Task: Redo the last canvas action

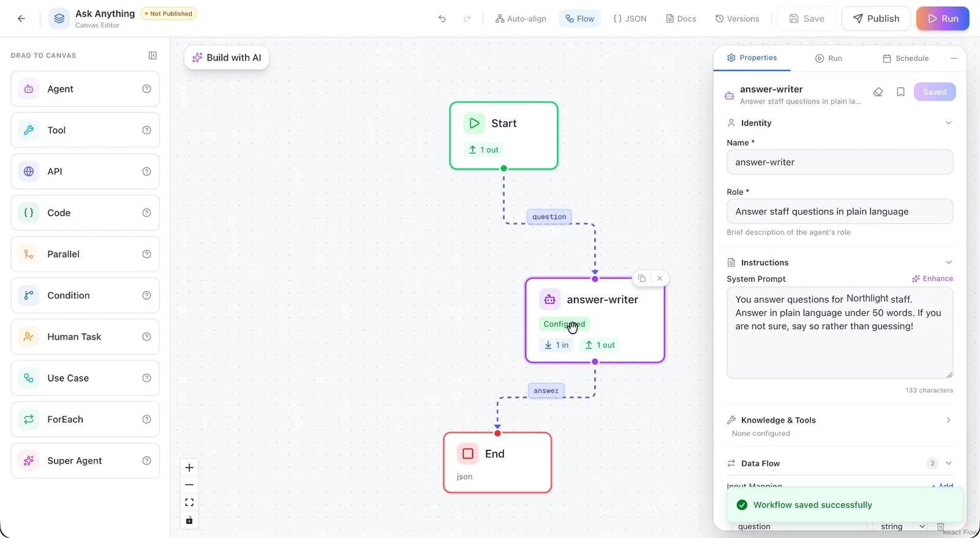Action: [x=467, y=18]
